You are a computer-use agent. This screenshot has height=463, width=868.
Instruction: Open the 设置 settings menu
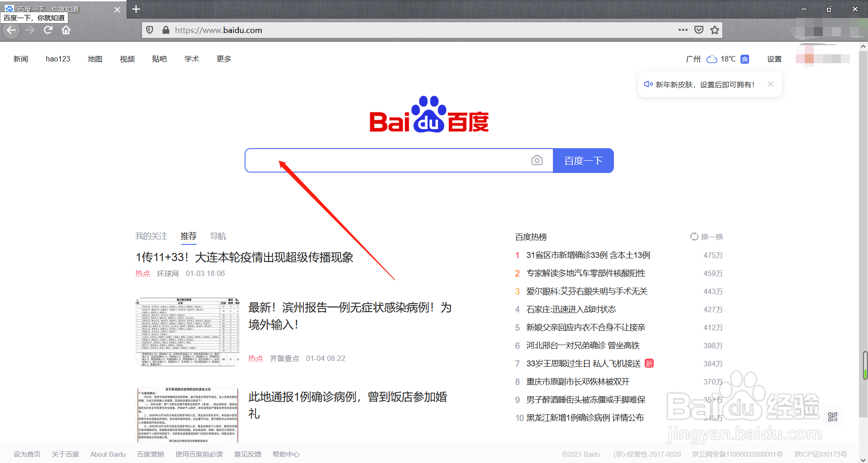774,59
